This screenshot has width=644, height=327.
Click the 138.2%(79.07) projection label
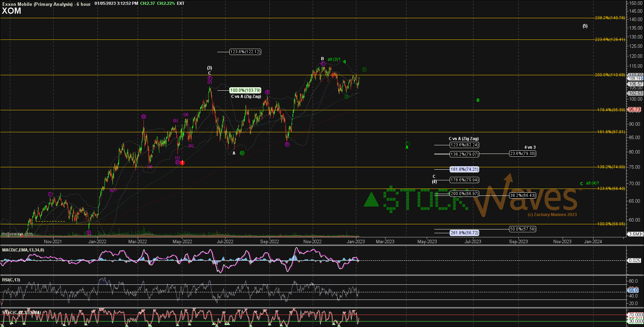464,154
